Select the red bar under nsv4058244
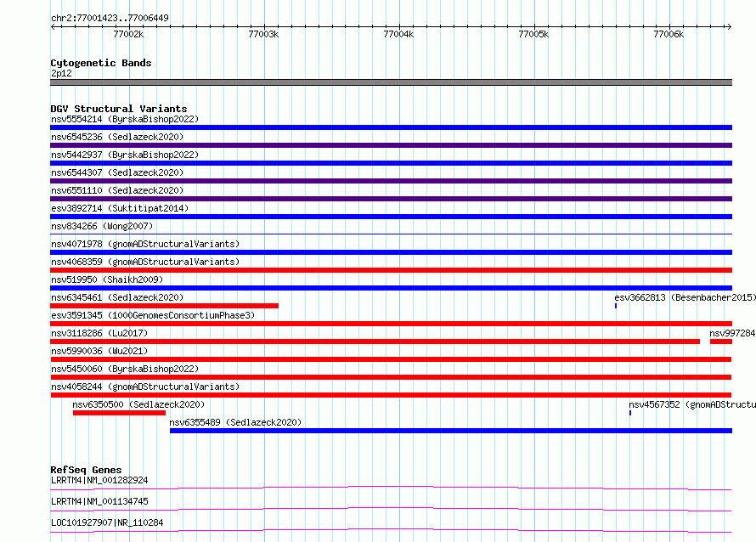The image size is (756, 542). (391, 395)
